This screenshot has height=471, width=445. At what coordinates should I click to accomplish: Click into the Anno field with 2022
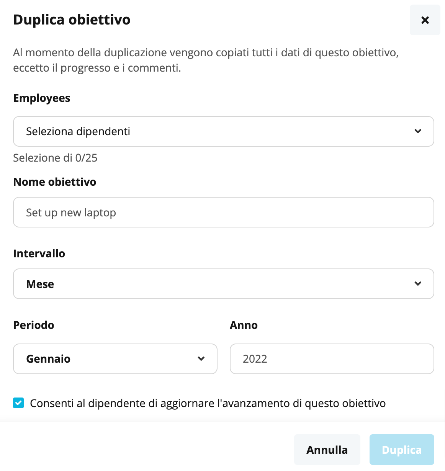(x=332, y=359)
